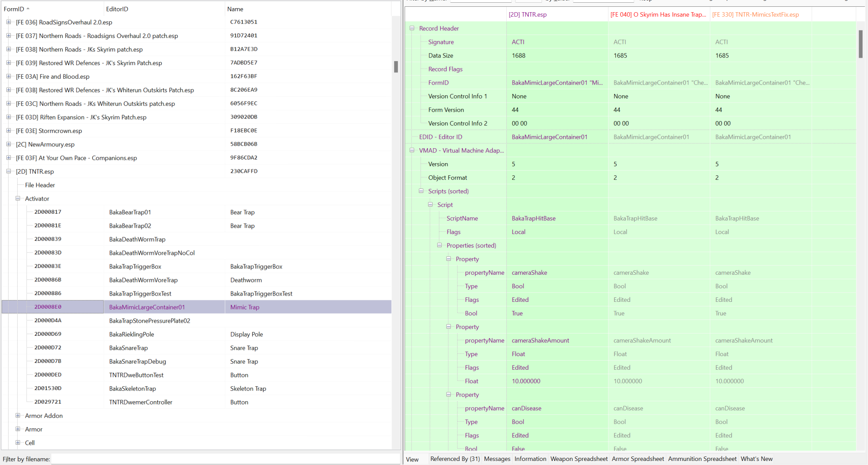Viewport: 868px width, 465px height.
Task: Click the Data Size value 1688
Action: (x=519, y=56)
